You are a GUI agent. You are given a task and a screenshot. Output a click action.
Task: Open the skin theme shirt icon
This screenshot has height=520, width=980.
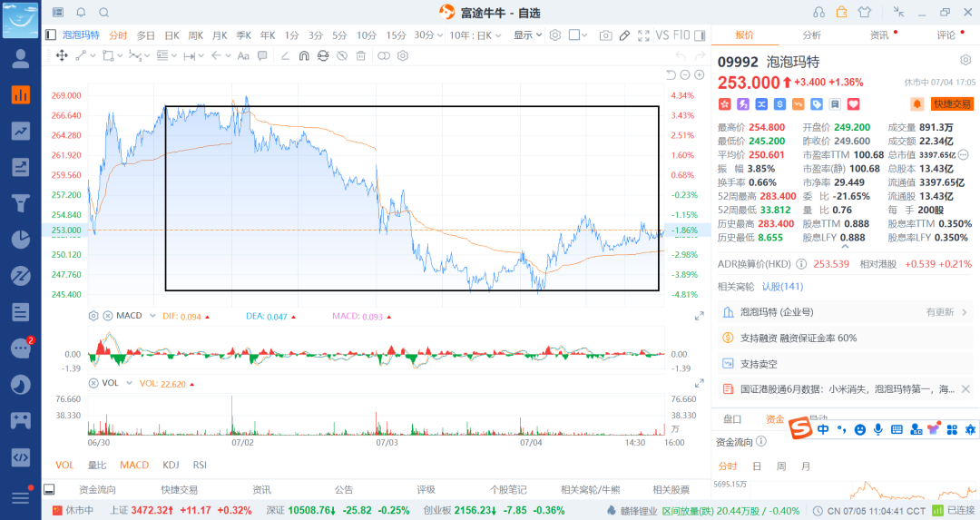click(x=865, y=13)
